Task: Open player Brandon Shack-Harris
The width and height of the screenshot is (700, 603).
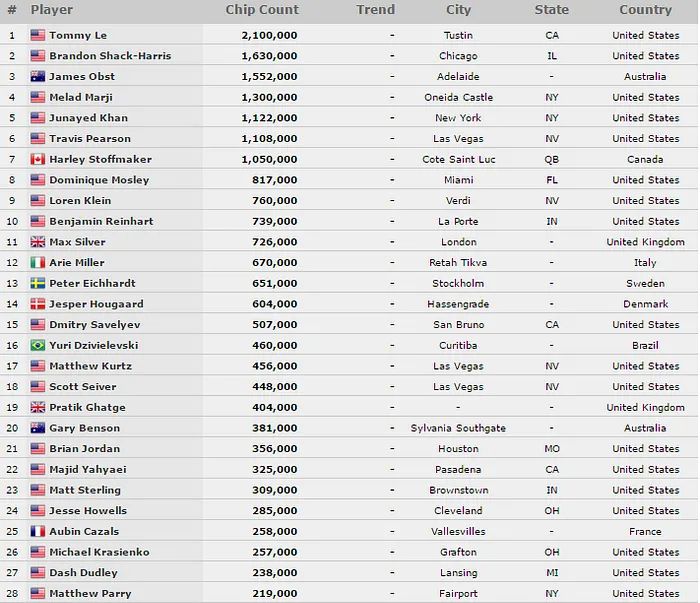Action: tap(110, 56)
